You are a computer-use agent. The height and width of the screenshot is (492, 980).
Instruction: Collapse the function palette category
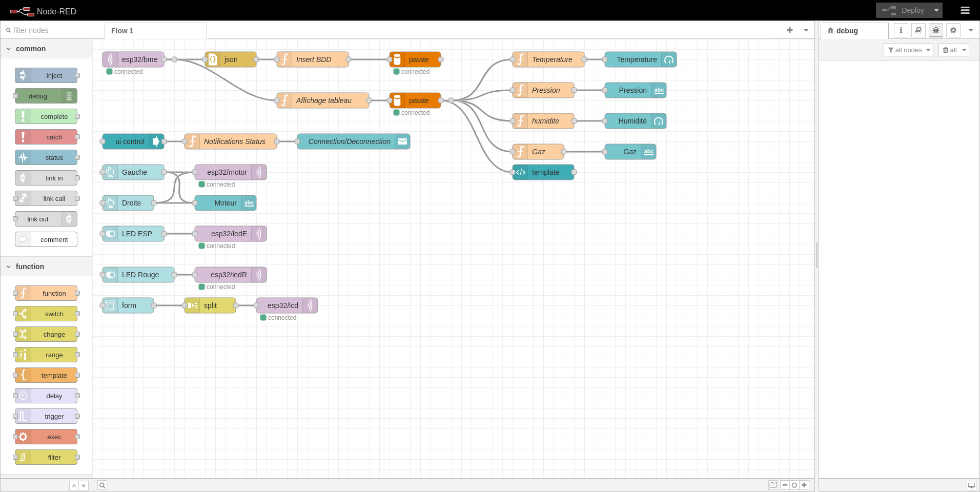[x=9, y=266]
